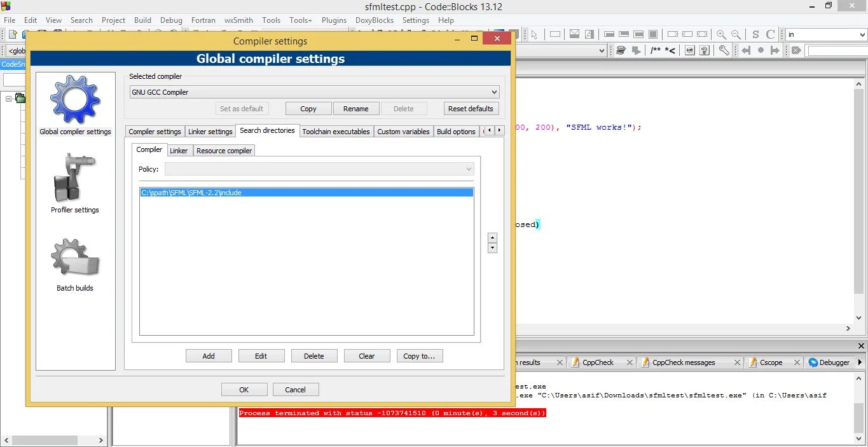Click the Copy compiler button
This screenshot has height=447, width=868.
point(308,109)
